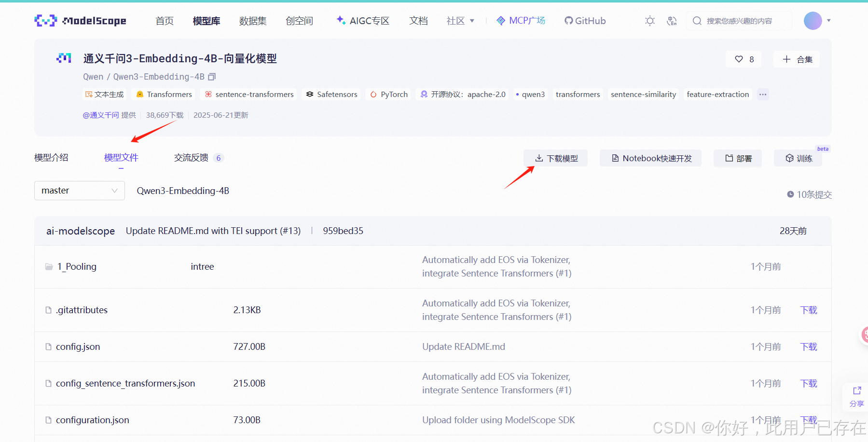The image size is (868, 442).
Task: Go to 首页 home page
Action: click(x=165, y=21)
